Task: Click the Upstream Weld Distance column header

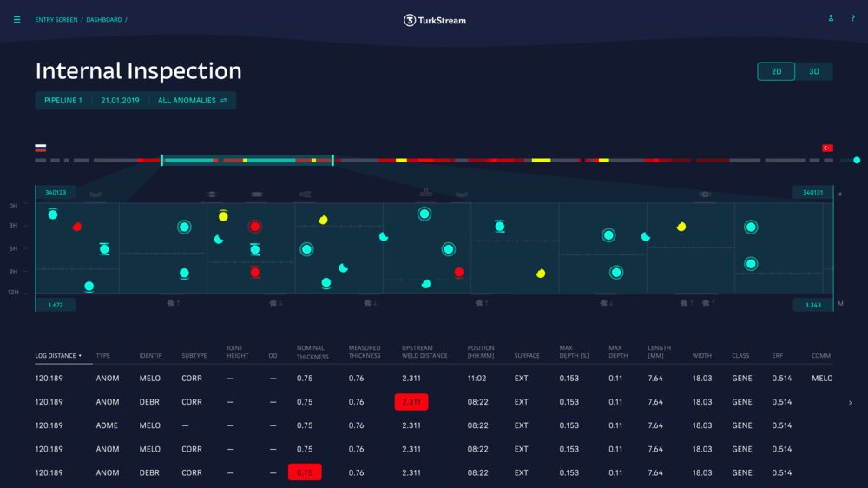Action: (x=424, y=352)
